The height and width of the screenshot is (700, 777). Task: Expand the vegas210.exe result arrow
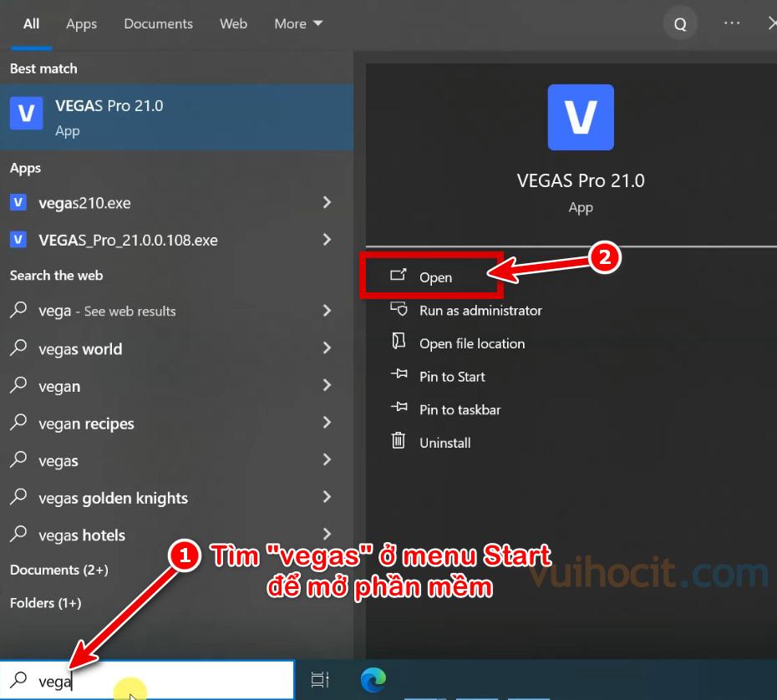pos(327,203)
